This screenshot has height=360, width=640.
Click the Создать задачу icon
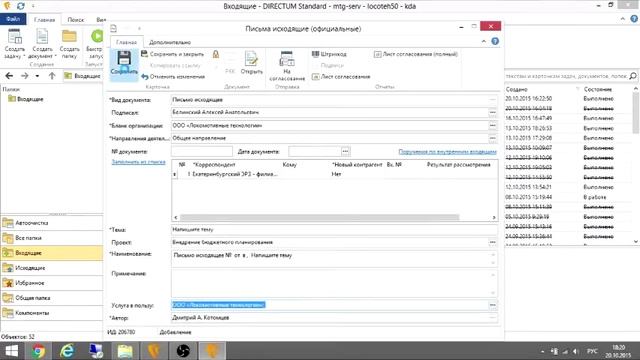pos(15,44)
